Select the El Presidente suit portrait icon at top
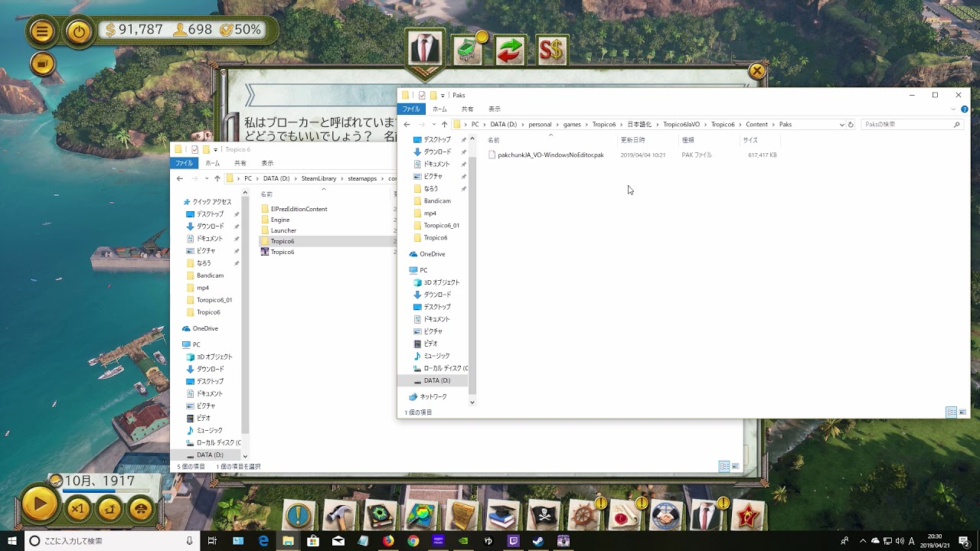This screenshot has height=551, width=980. pyautogui.click(x=425, y=50)
